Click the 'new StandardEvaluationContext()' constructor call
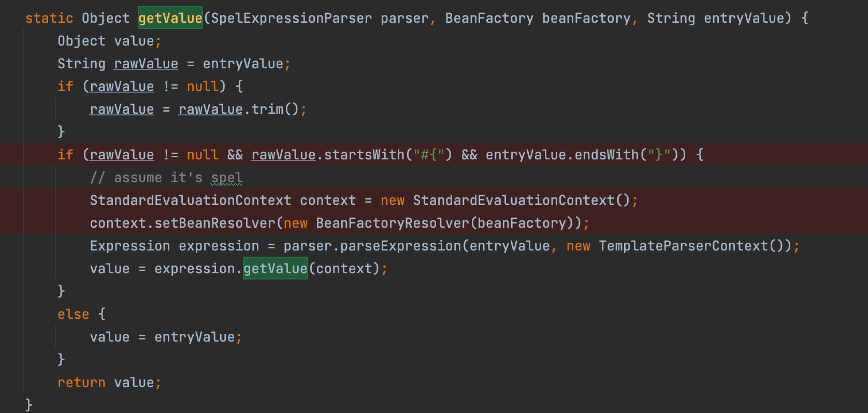Image resolution: width=868 pixels, height=413 pixels. tap(505, 200)
